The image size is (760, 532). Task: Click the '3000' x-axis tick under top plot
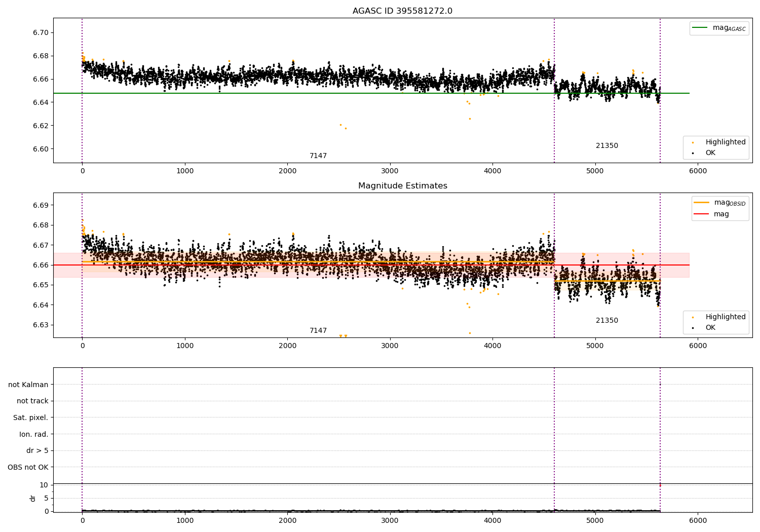coord(390,171)
